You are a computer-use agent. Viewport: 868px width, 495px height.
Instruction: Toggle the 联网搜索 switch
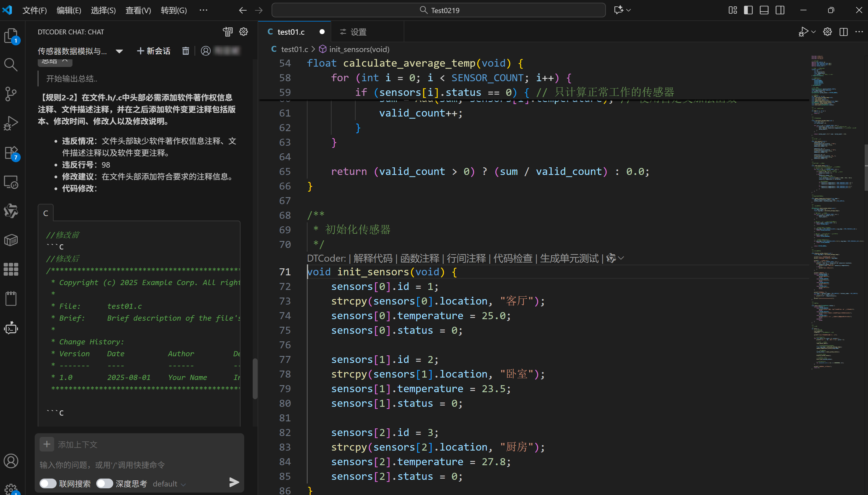coord(48,483)
